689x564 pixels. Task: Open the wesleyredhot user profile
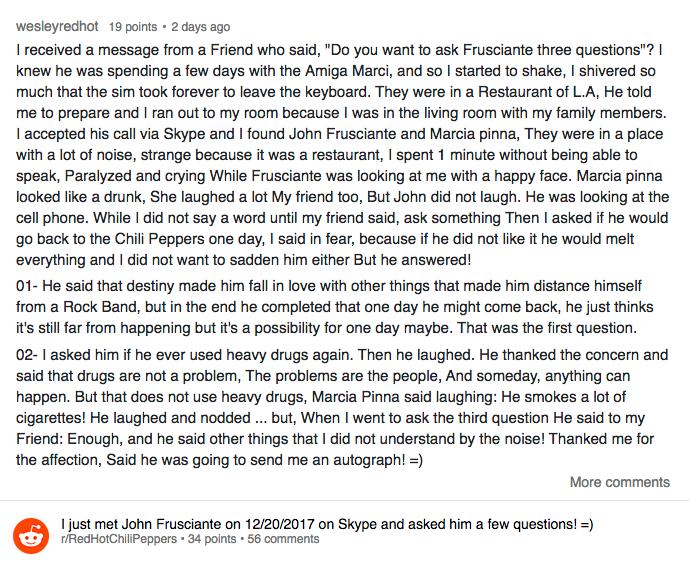click(57, 27)
